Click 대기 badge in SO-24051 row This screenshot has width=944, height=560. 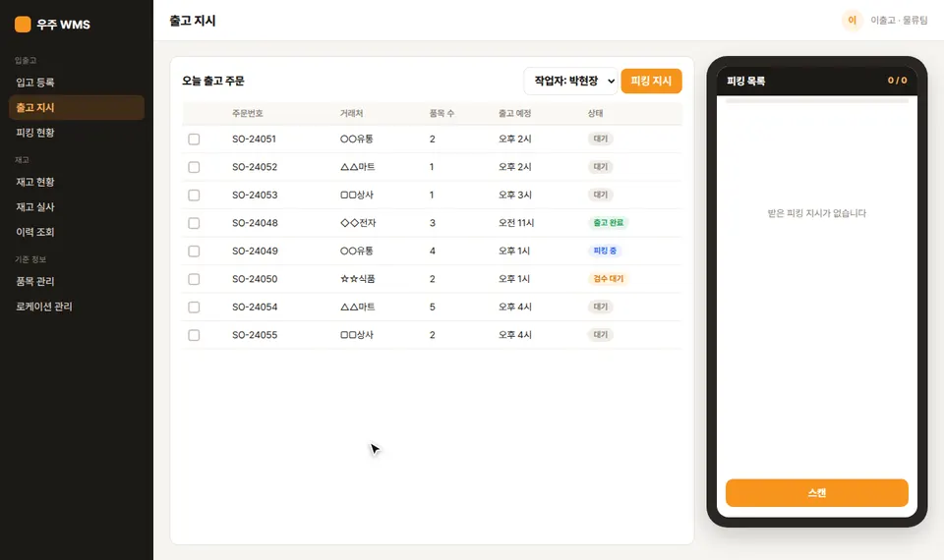(600, 139)
